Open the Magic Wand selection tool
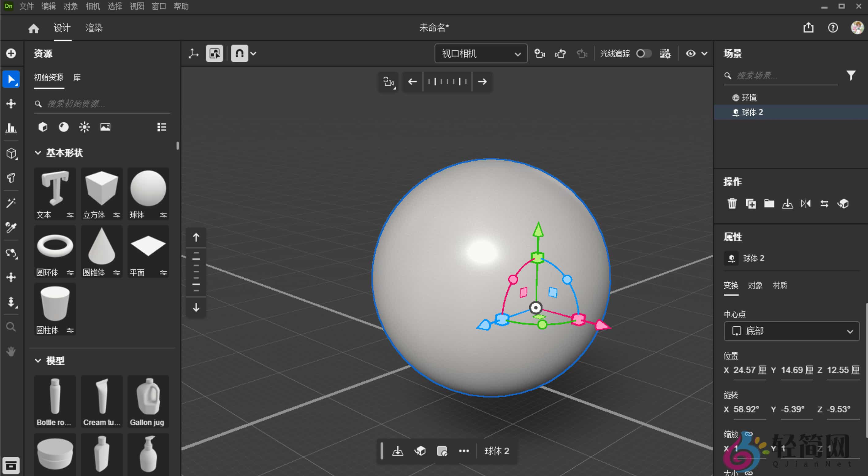Screen dimensions: 868x476 [x=11, y=203]
